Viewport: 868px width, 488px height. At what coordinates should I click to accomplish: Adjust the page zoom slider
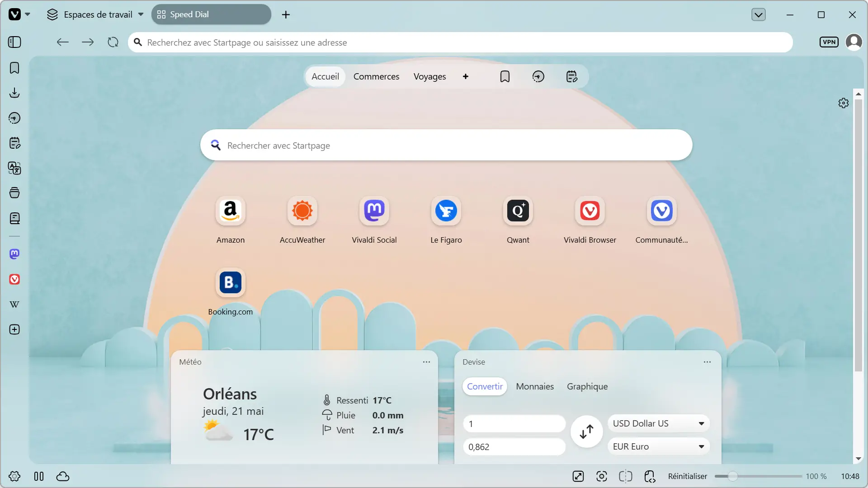tap(758, 476)
